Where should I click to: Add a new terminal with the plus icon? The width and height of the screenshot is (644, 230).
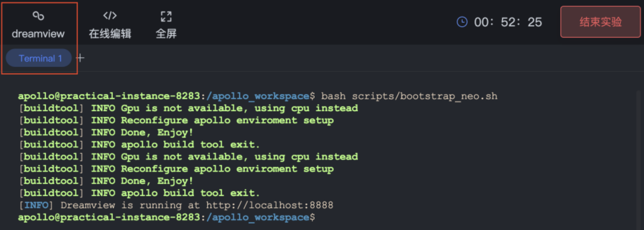[80, 58]
